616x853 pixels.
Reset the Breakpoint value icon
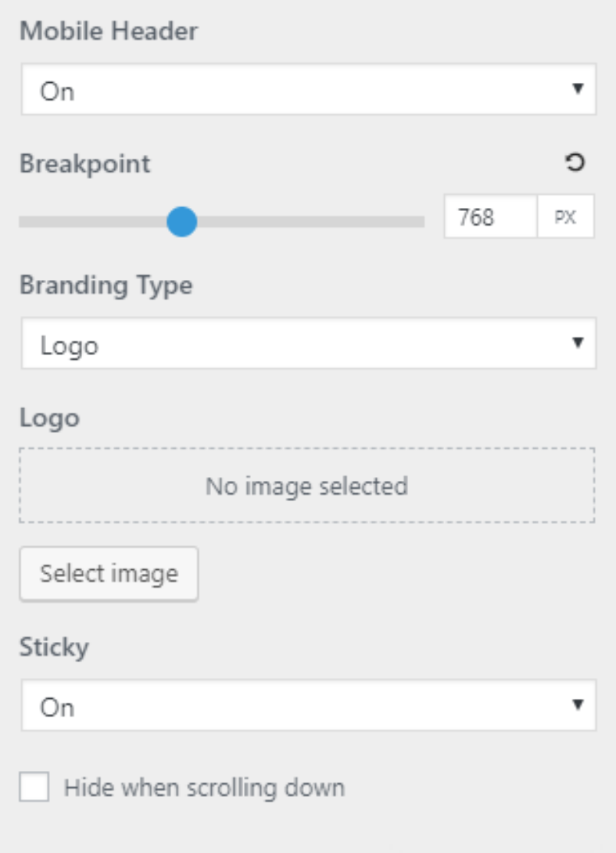(x=575, y=163)
